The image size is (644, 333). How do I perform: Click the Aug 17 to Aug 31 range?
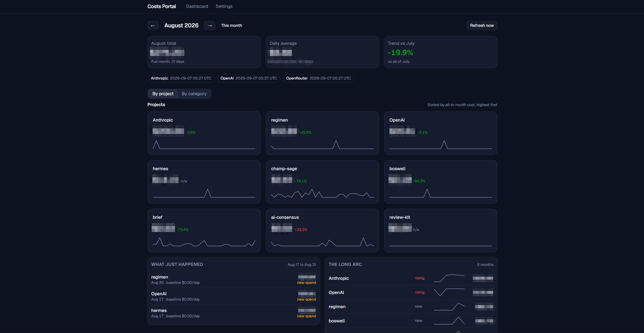coord(302,265)
